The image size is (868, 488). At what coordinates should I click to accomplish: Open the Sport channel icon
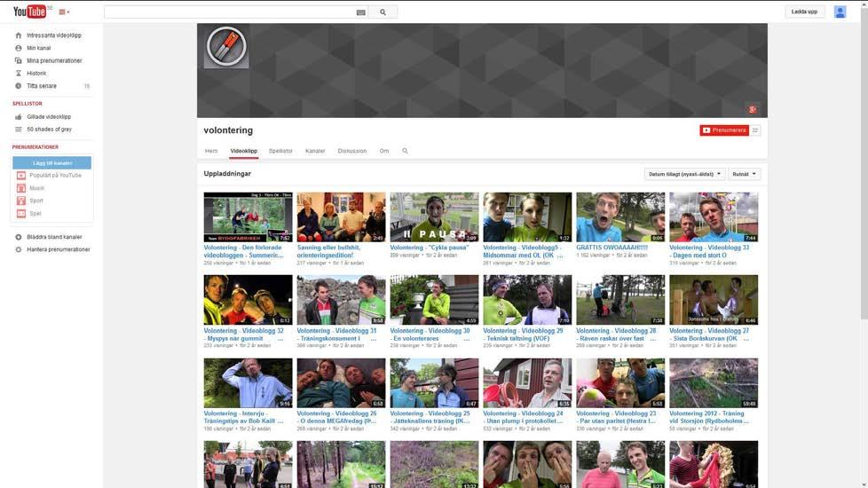tap(21, 201)
